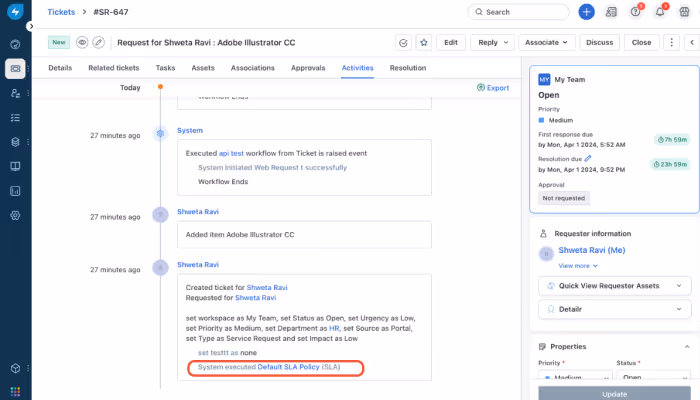Focus the Search field
The width and height of the screenshot is (700, 400).
pyautogui.click(x=519, y=12)
